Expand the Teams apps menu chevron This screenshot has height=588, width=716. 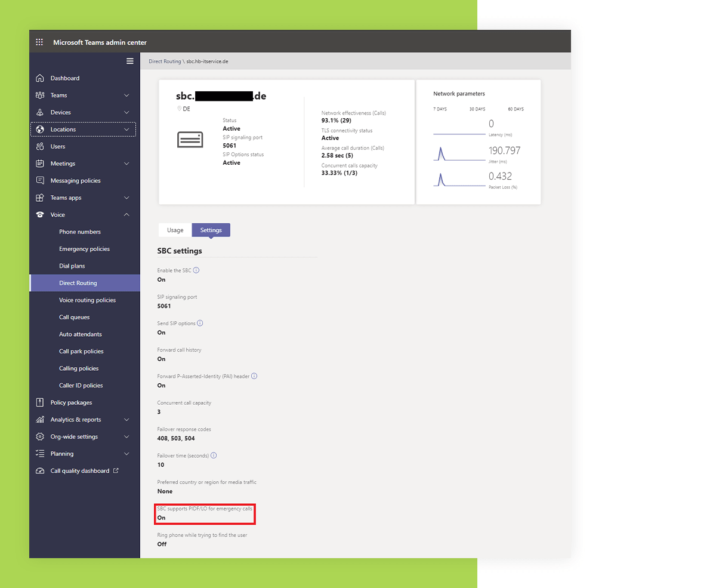point(126,198)
